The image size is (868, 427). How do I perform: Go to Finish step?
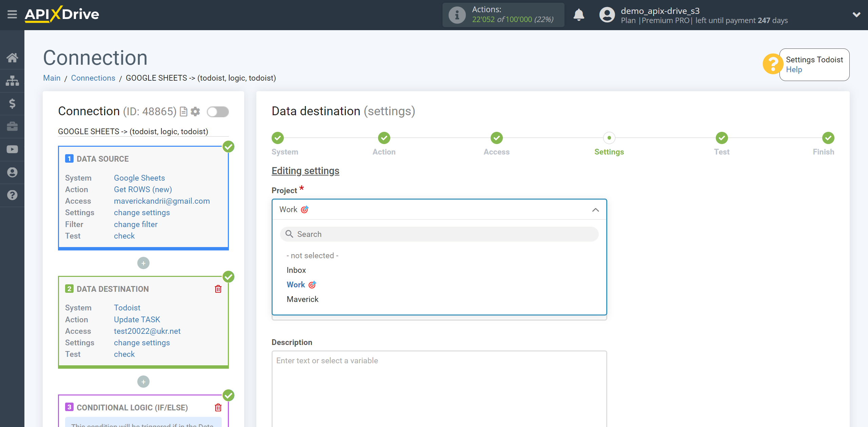tap(828, 138)
